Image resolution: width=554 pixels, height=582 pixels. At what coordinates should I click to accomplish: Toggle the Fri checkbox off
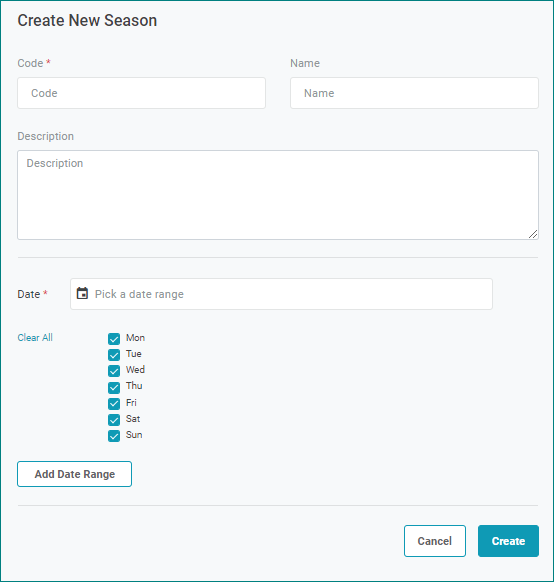[x=114, y=403]
